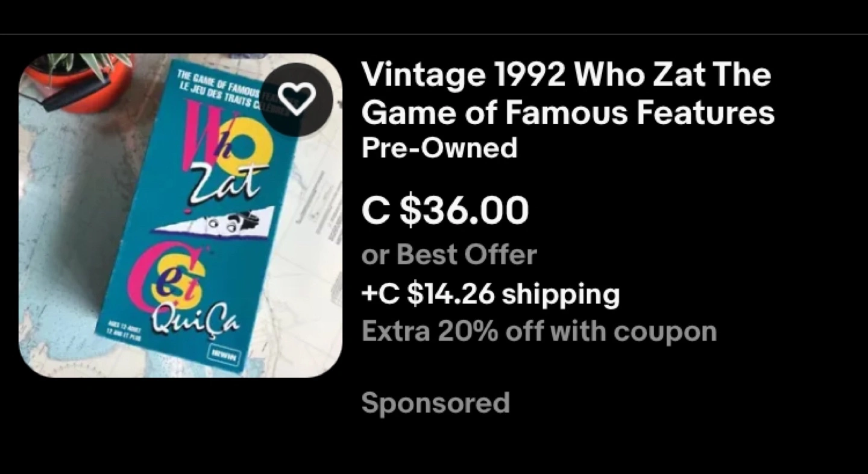Click 'Extra 20% off with coupon'

point(539,331)
